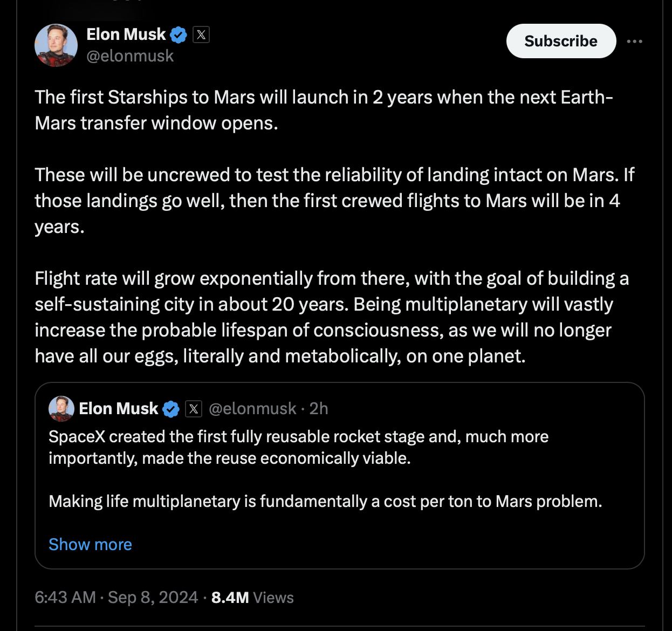
Task: Click the X affiliate badge in tweet header
Action: click(201, 35)
